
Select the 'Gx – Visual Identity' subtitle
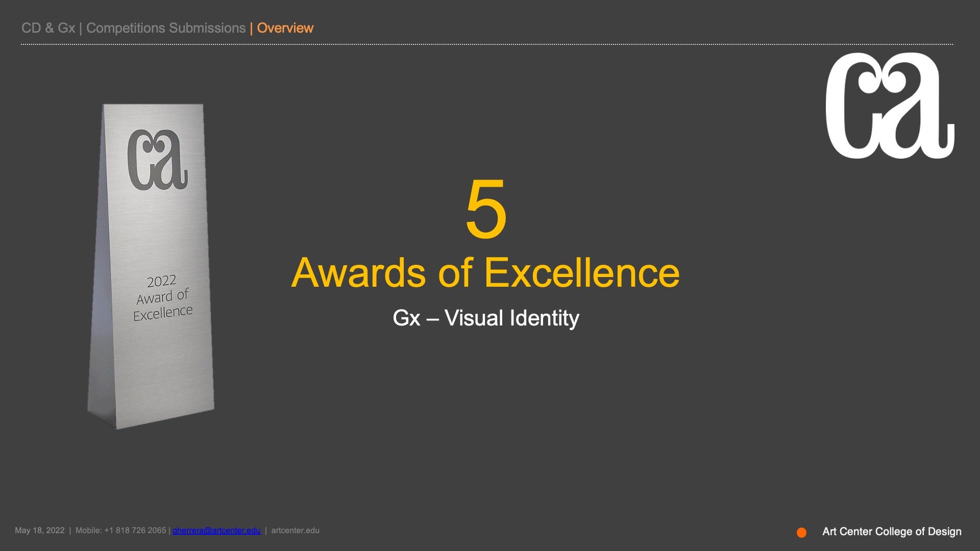click(x=486, y=318)
